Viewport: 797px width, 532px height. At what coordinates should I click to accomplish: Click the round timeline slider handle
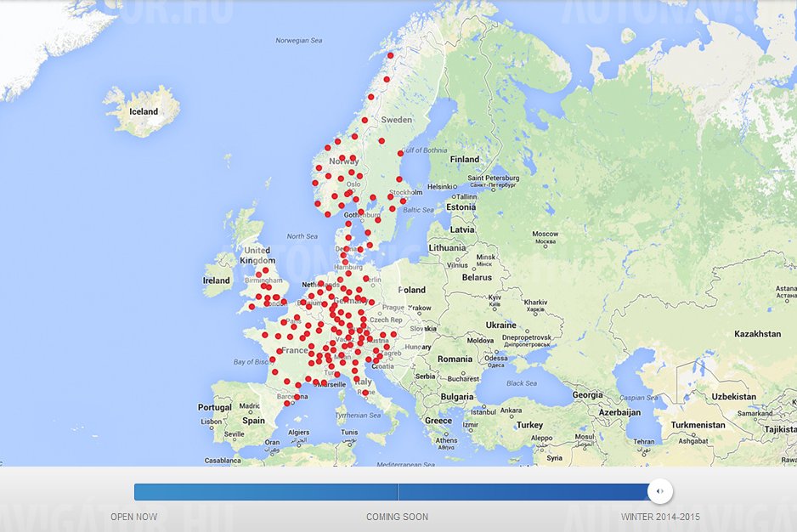pyautogui.click(x=659, y=491)
